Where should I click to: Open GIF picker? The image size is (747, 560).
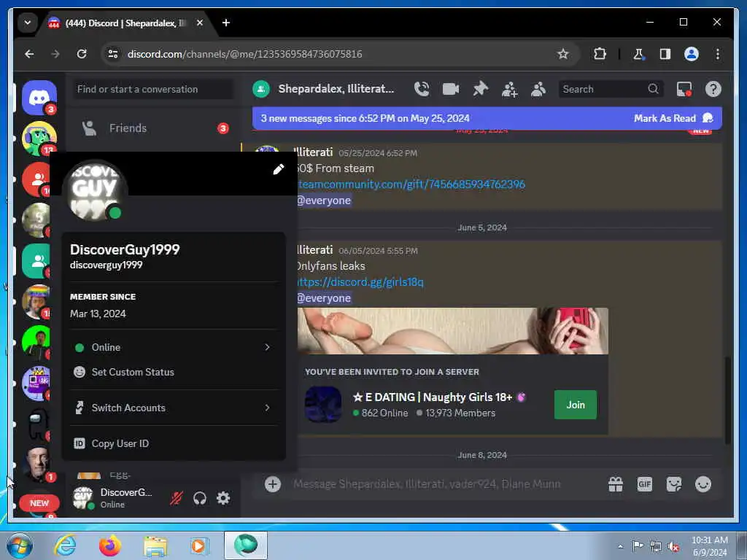tap(645, 484)
